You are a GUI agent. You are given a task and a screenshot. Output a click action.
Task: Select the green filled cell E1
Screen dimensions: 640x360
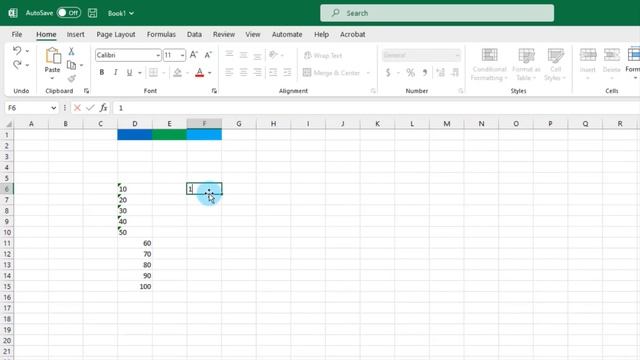tap(169, 135)
